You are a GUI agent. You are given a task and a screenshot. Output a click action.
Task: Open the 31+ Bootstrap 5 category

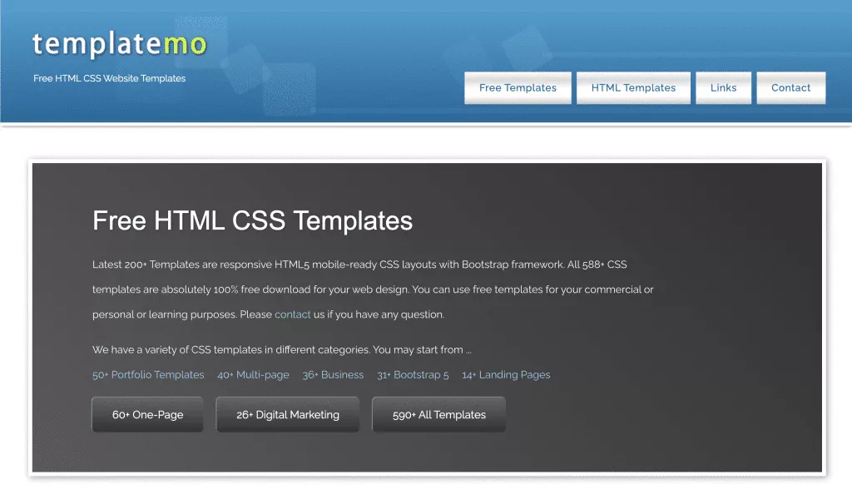(x=413, y=375)
